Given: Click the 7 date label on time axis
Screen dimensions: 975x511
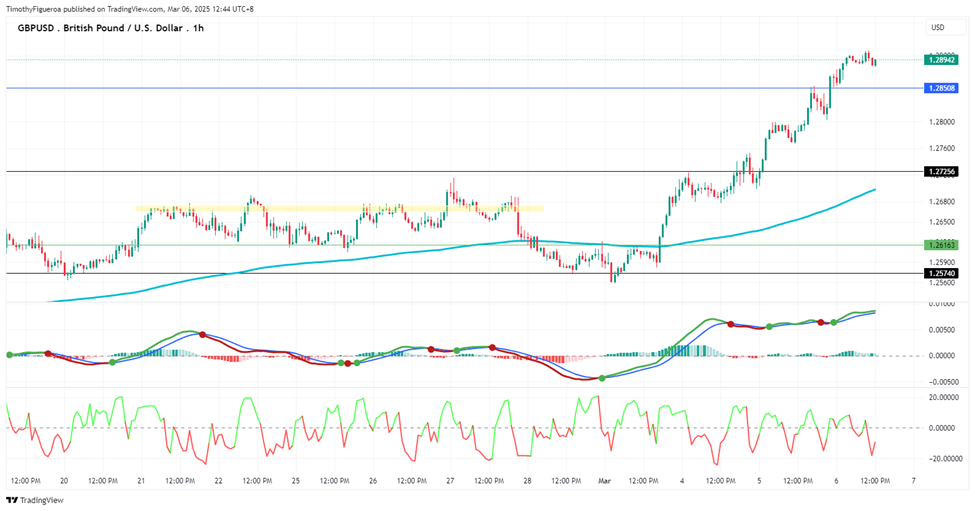Looking at the screenshot, I should [913, 481].
